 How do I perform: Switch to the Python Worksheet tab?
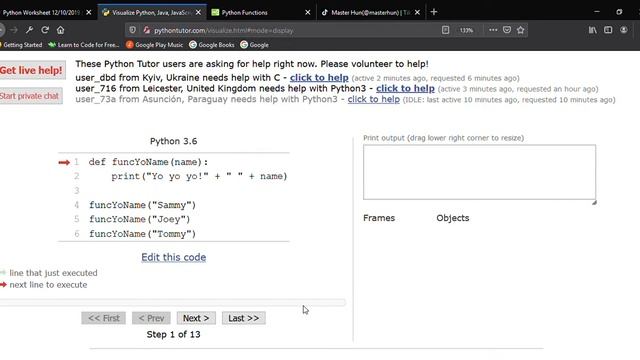47,12
